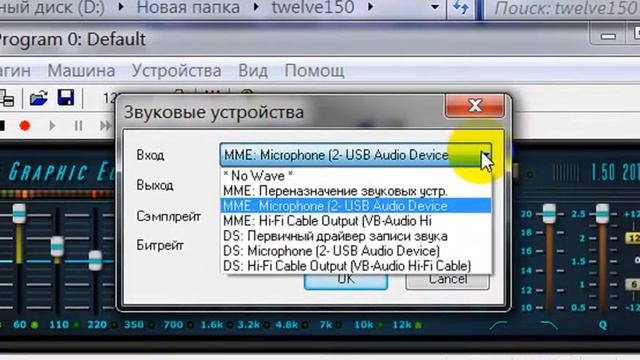Screen dimensions: 640x360
Task: Toggle the 10k band LED
Action: [380, 325]
